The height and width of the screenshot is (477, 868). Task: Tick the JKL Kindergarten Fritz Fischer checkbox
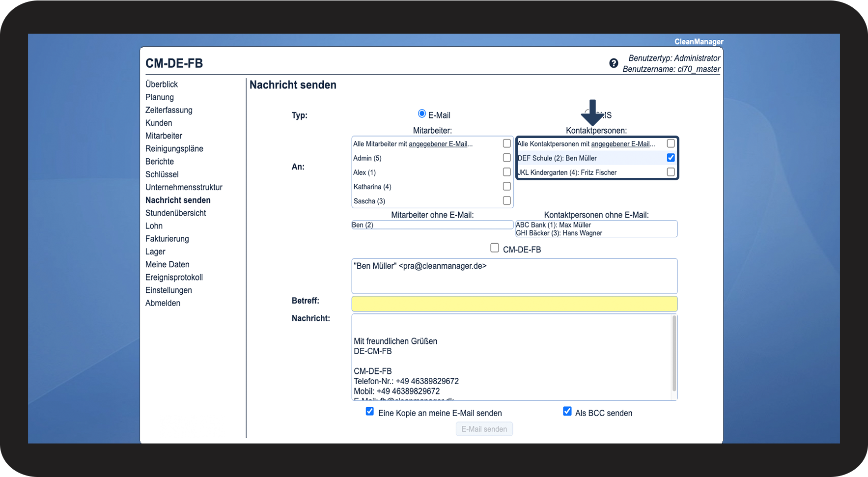pyautogui.click(x=671, y=172)
